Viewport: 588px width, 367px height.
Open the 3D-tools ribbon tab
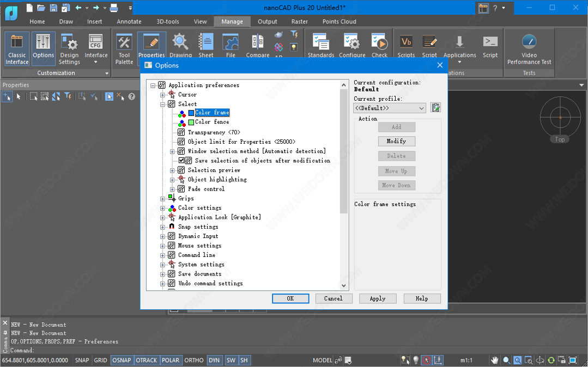point(168,21)
